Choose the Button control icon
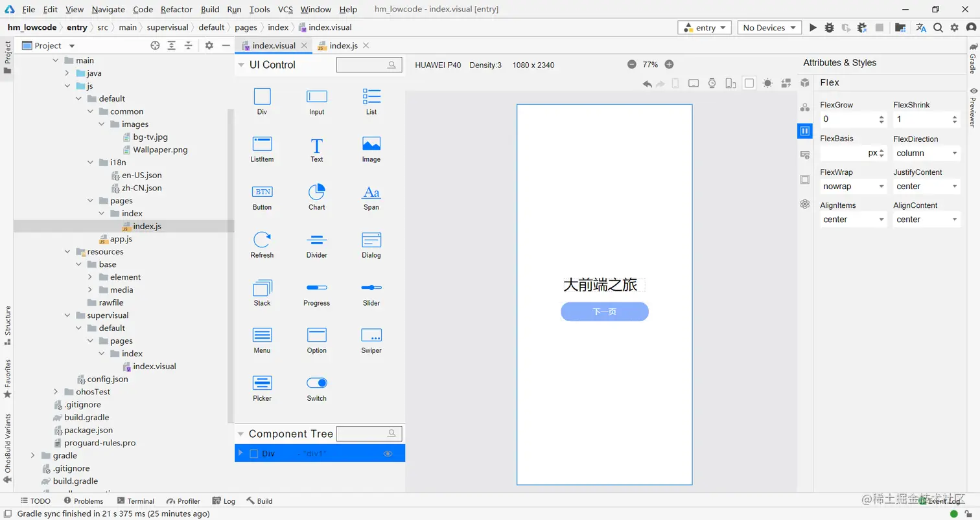Screen dimensions: 980x520 pos(262,192)
